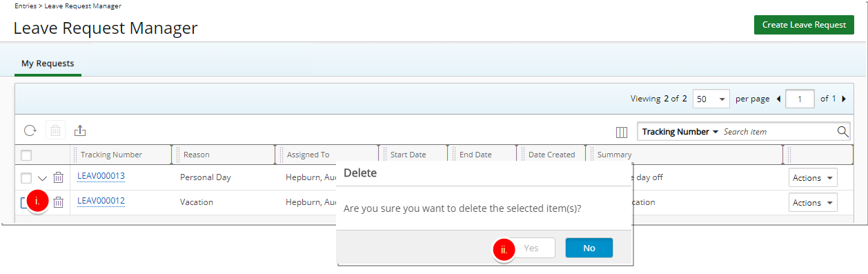Switch to My Requests tab

(x=48, y=63)
